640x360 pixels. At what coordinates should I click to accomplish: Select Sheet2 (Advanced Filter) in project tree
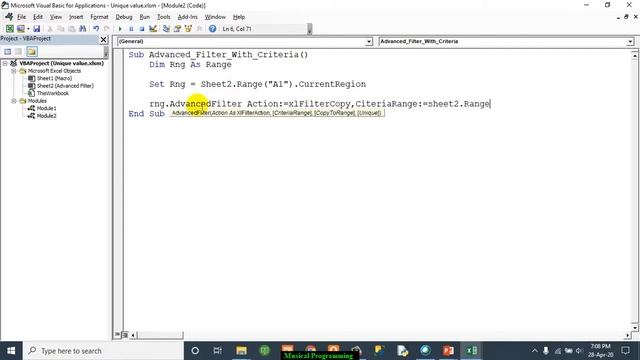tap(65, 86)
